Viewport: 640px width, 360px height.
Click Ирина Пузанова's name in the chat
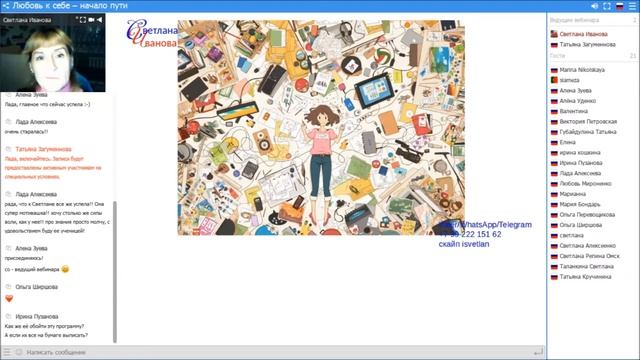(x=37, y=317)
